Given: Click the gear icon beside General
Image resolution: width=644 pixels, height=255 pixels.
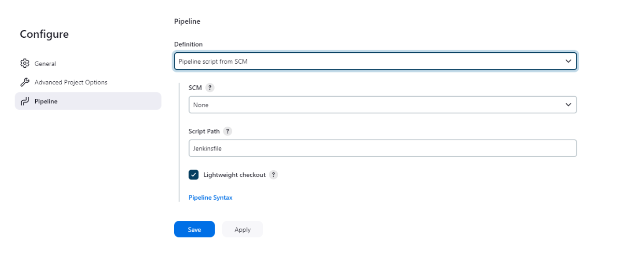Looking at the screenshot, I should (x=24, y=64).
